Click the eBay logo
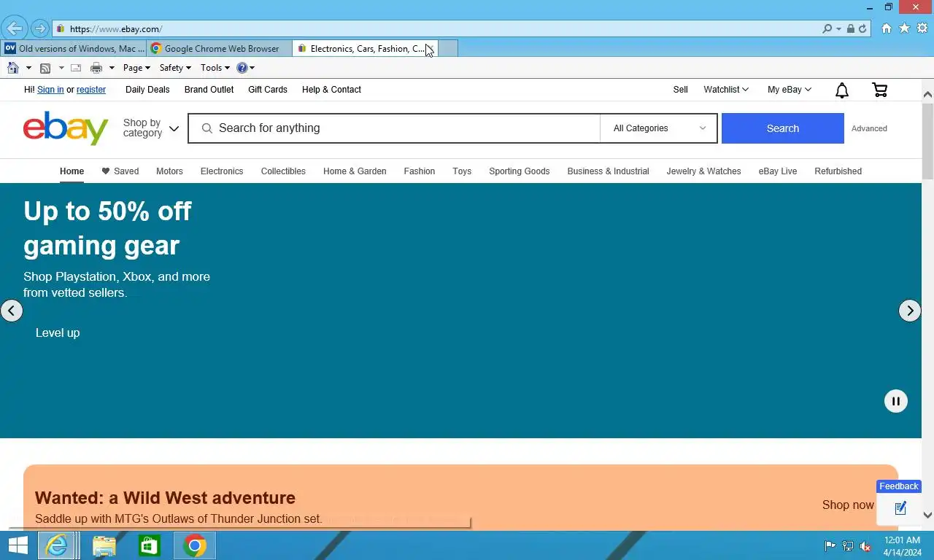Viewport: 934px width, 560px height. point(66,128)
